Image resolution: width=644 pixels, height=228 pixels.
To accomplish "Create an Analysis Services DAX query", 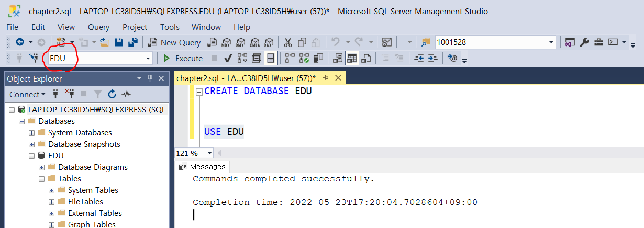I will click(269, 42).
